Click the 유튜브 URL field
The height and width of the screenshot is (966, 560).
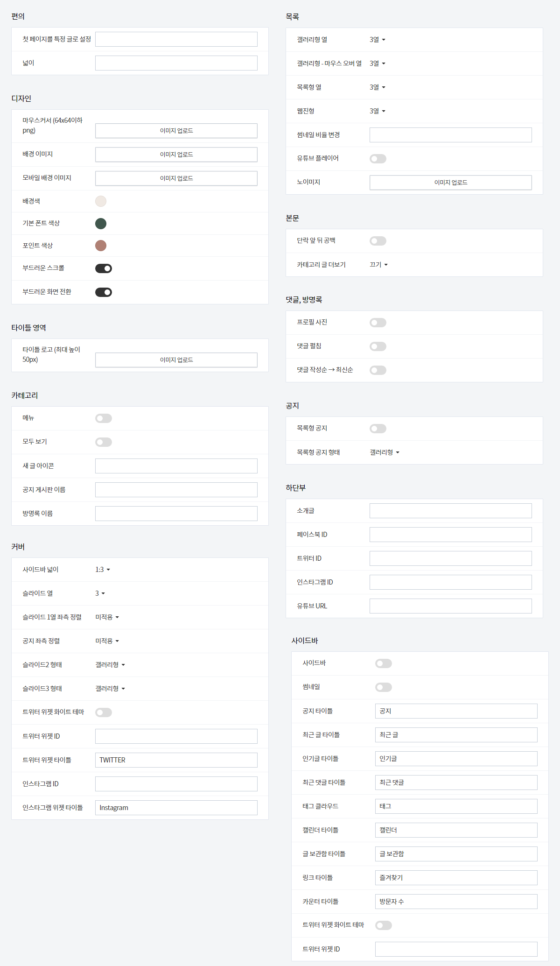pos(451,606)
